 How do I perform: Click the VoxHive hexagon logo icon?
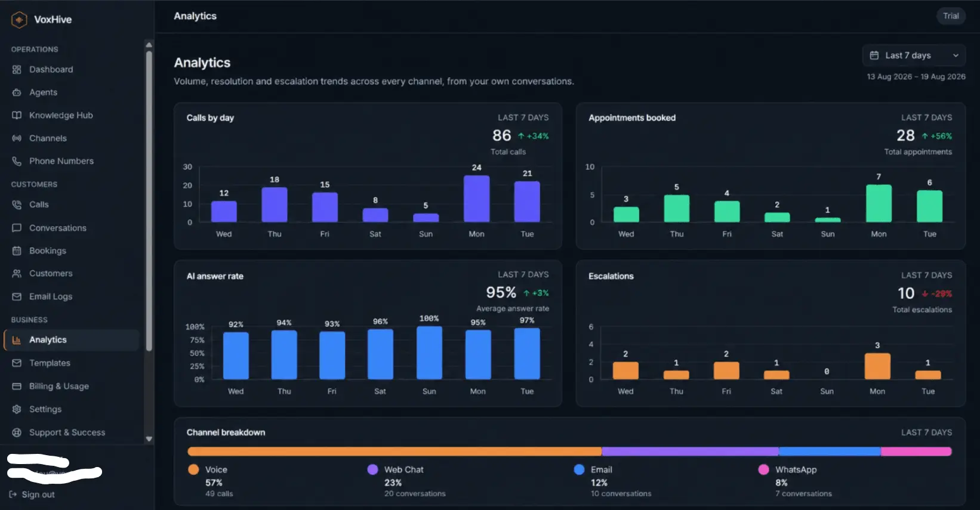click(x=19, y=20)
